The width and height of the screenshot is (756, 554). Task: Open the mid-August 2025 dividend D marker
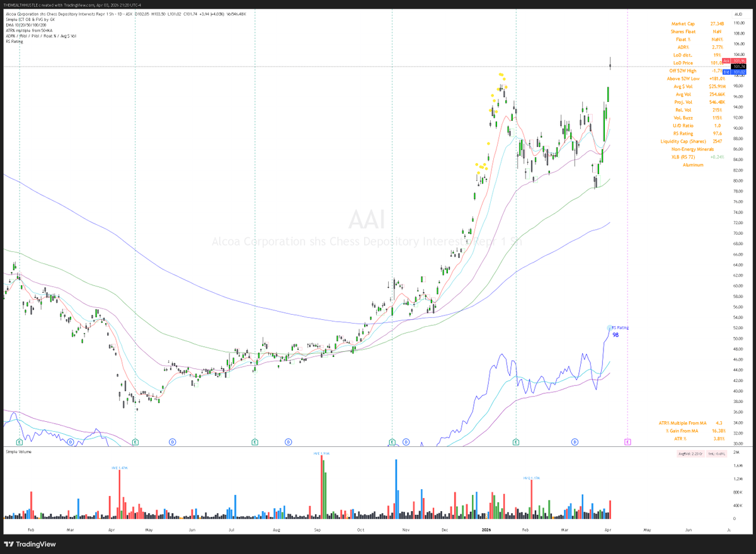(288, 443)
